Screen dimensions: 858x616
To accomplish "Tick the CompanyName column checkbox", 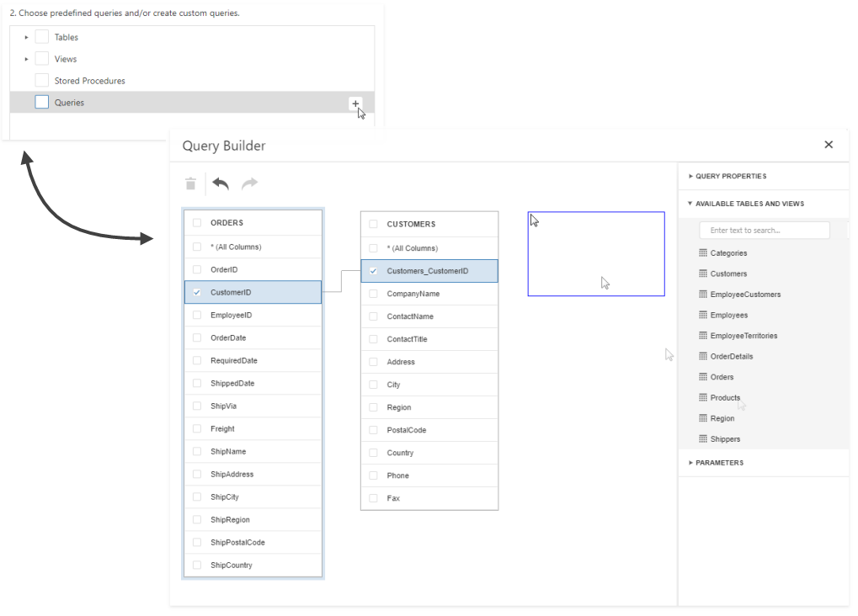I will [x=373, y=294].
